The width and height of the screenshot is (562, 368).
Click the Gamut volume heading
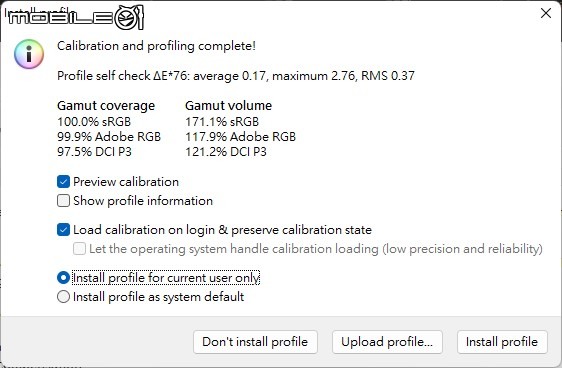[228, 106]
